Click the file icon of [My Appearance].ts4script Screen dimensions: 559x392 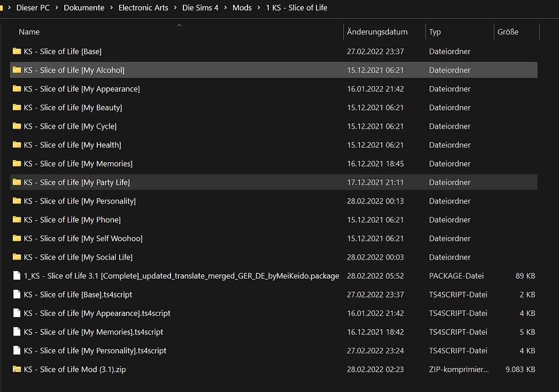17,313
